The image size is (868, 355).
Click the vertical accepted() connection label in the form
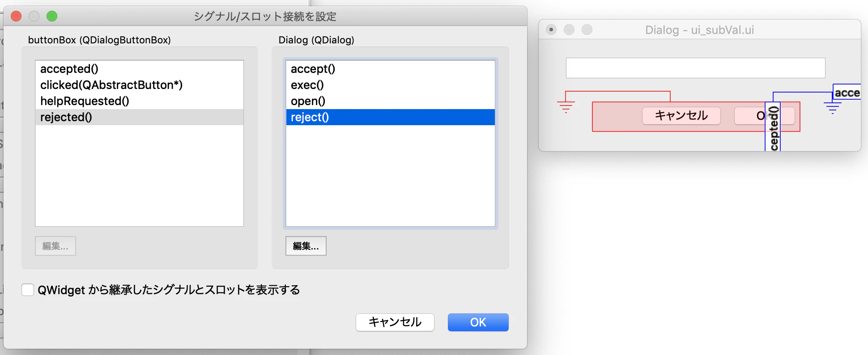[x=773, y=127]
